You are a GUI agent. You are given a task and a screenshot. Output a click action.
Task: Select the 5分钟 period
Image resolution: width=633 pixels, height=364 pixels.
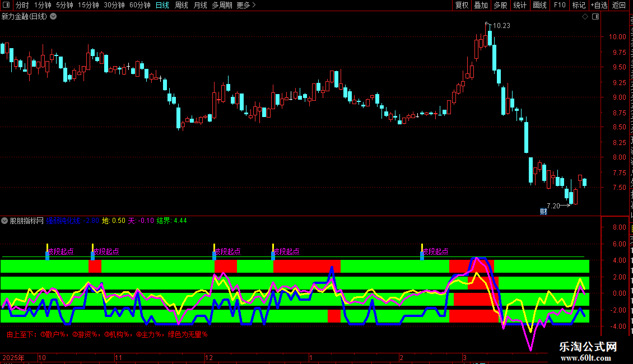(64, 5)
